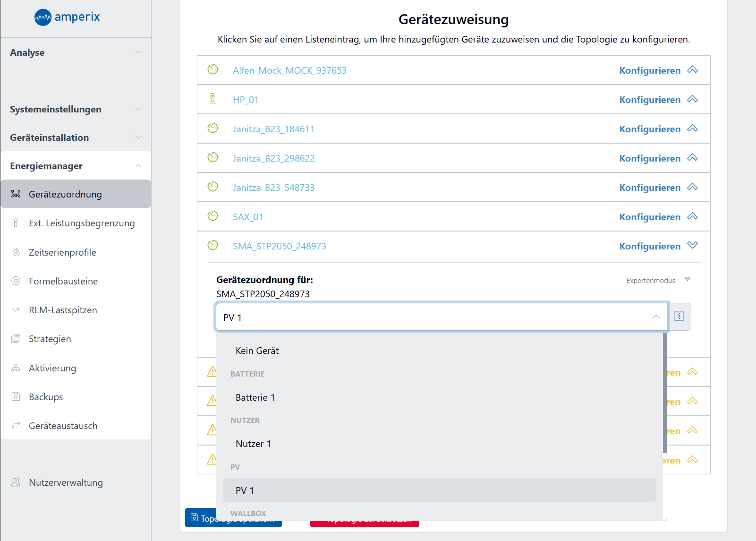Select Batterie 1 from dropdown list
Viewport: 756px width, 541px height.
tap(255, 397)
